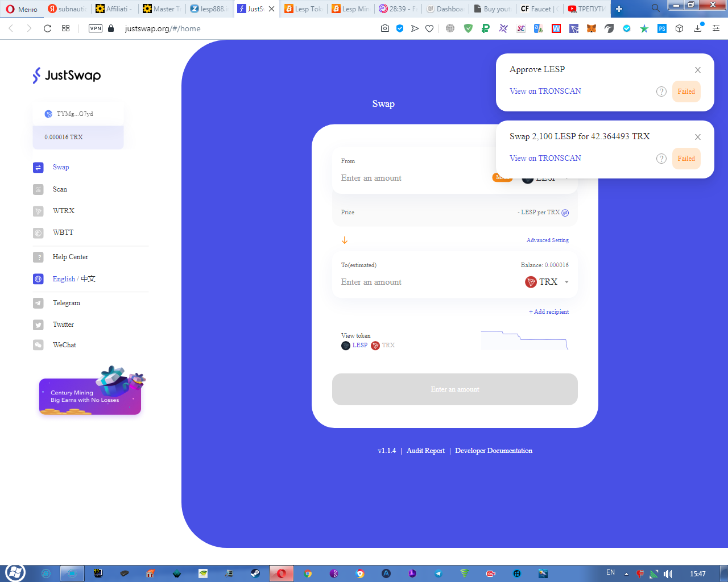Click the bookmark heart icon
Viewport: 728px width, 582px height.
click(429, 28)
